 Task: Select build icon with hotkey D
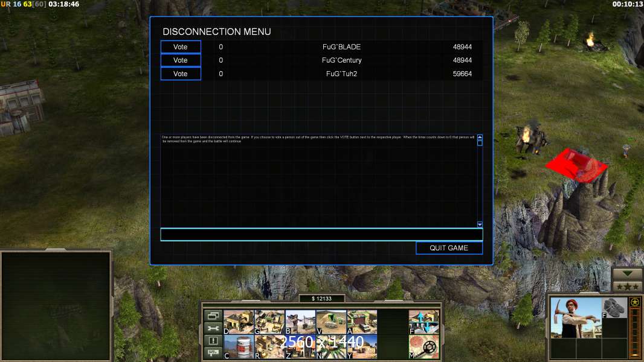point(239,322)
